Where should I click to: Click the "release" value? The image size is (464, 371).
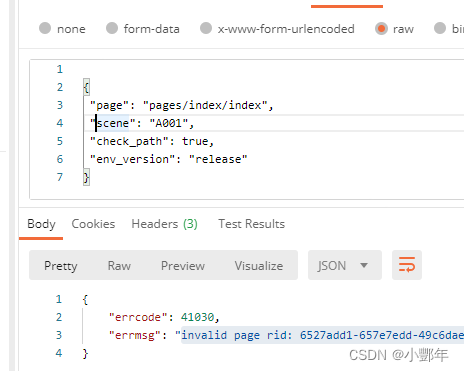point(218,159)
